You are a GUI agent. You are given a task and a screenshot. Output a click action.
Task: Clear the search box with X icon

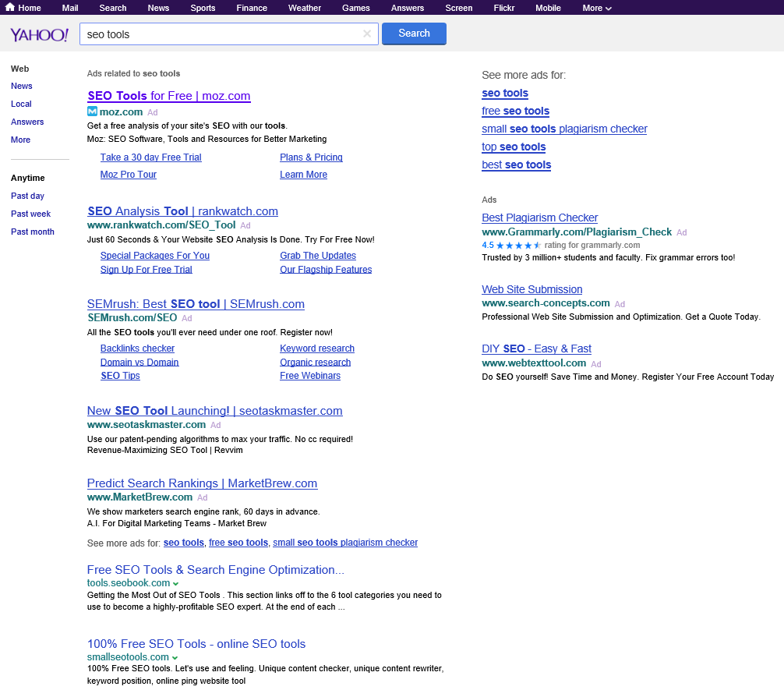pyautogui.click(x=367, y=34)
